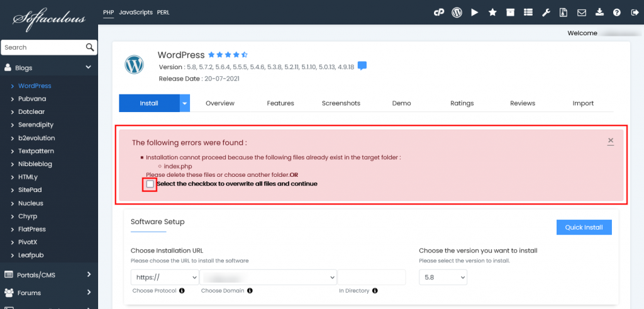Click the Forums people icon
The image size is (644, 309).
click(x=9, y=293)
